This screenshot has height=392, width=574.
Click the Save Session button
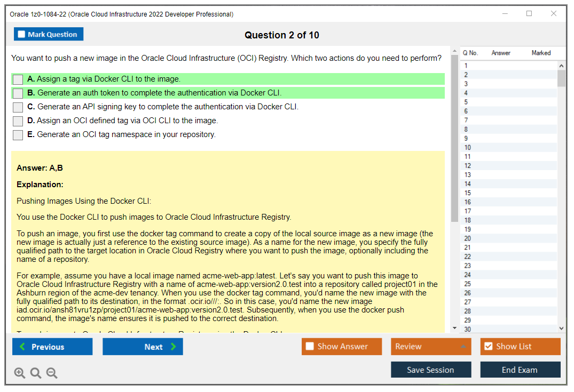pyautogui.click(x=431, y=370)
